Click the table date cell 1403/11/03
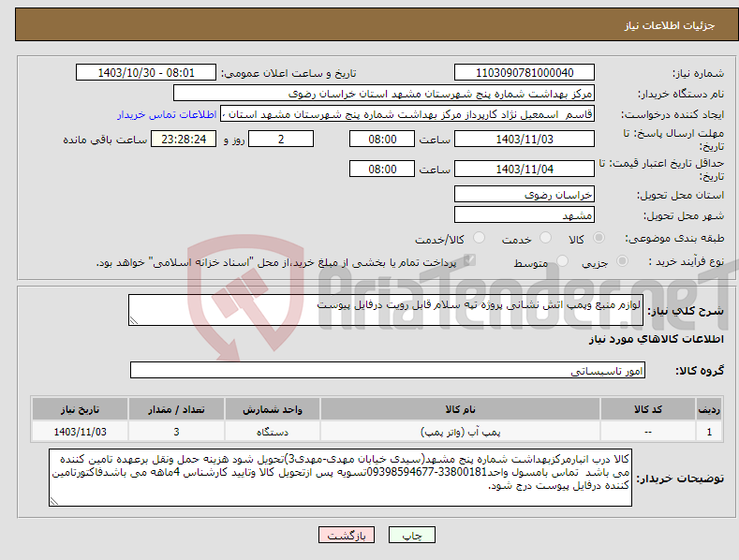Image resolution: width=739 pixels, height=560 pixels. 81,432
